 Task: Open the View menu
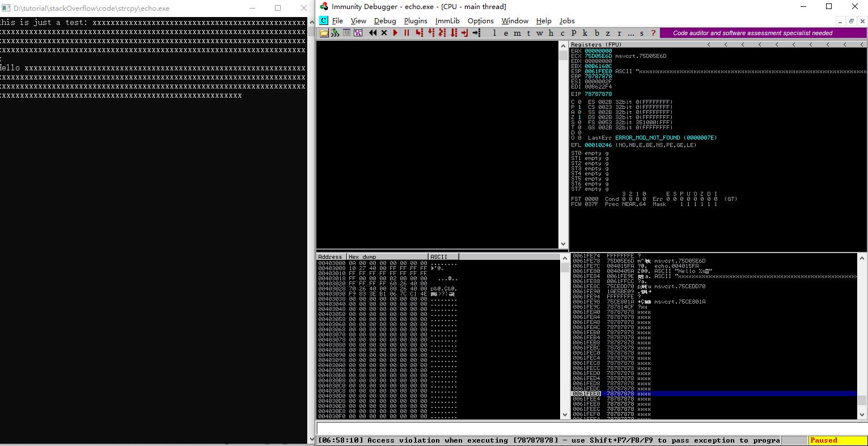point(358,21)
